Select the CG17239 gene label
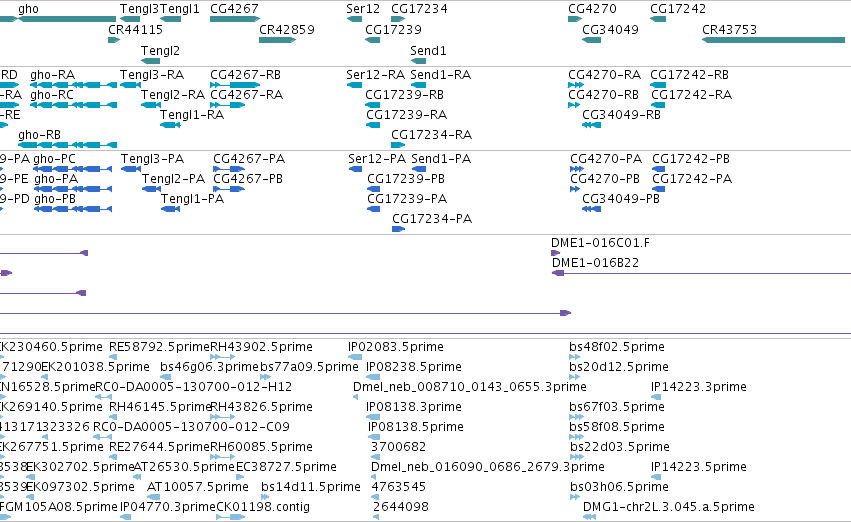This screenshot has width=851, height=522. click(x=393, y=29)
